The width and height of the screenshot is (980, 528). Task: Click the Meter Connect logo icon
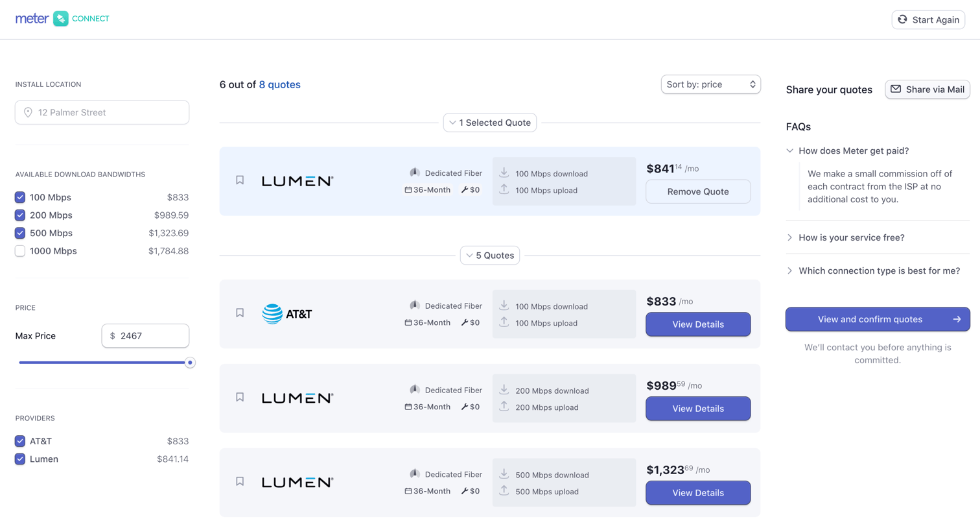pyautogui.click(x=61, y=19)
